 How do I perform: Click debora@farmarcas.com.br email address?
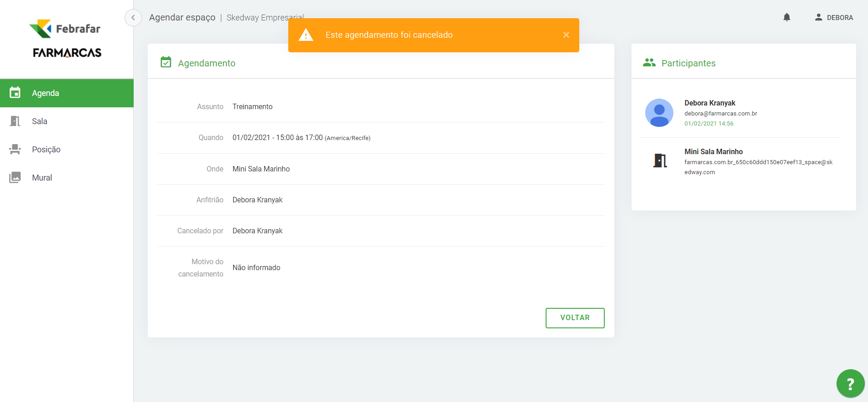pos(721,114)
